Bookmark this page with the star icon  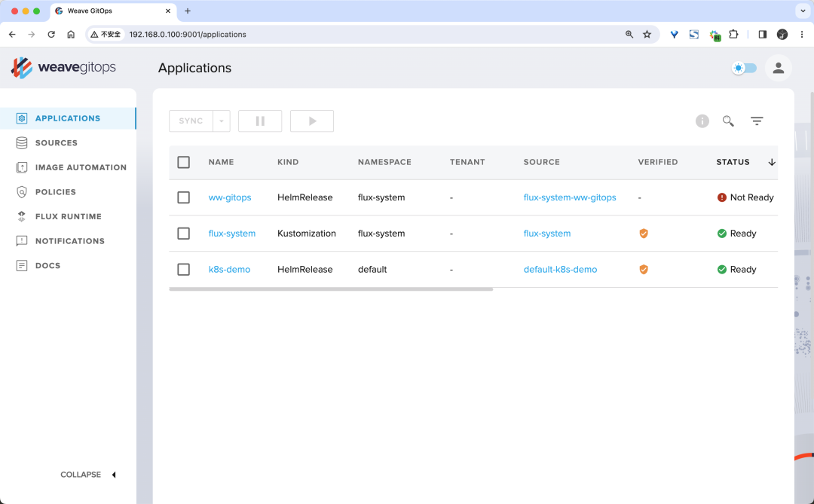(x=647, y=34)
